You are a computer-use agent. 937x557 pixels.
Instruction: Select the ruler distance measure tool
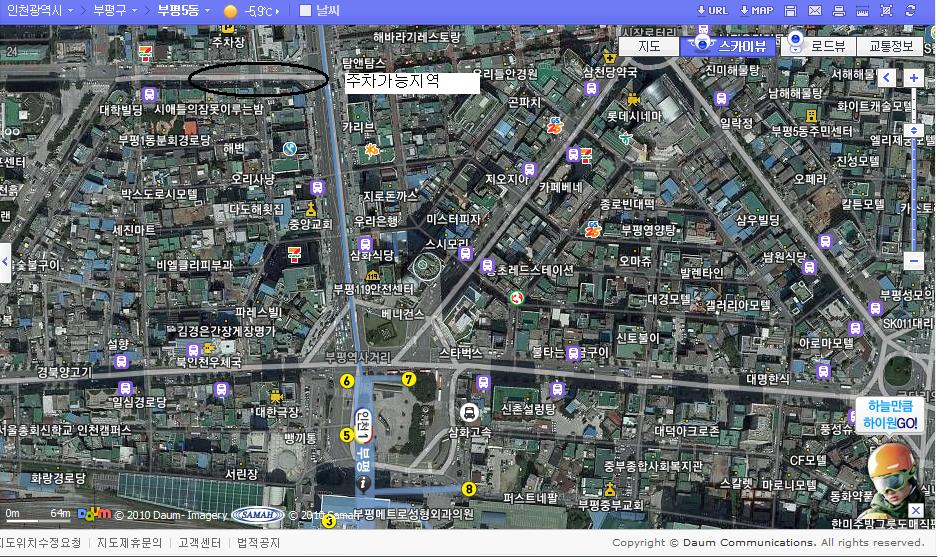(861, 10)
